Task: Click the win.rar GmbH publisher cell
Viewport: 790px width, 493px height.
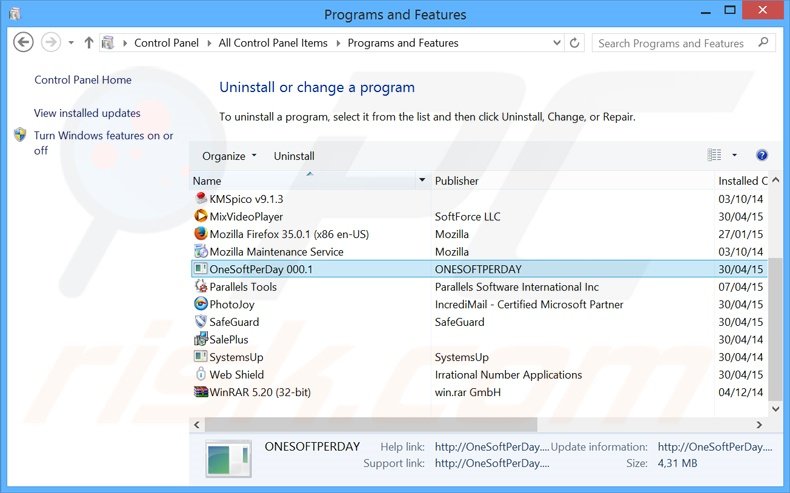Action: (x=468, y=392)
